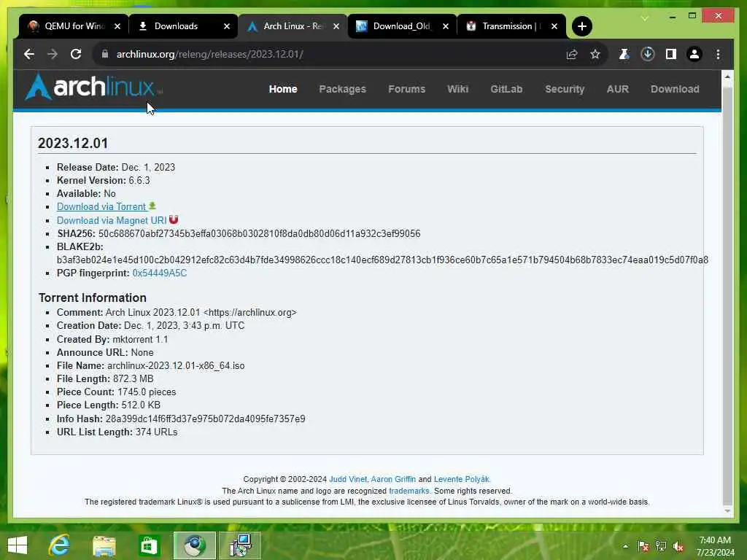Show hidden system tray icons
Image resolution: width=747 pixels, height=560 pixels.
click(625, 546)
